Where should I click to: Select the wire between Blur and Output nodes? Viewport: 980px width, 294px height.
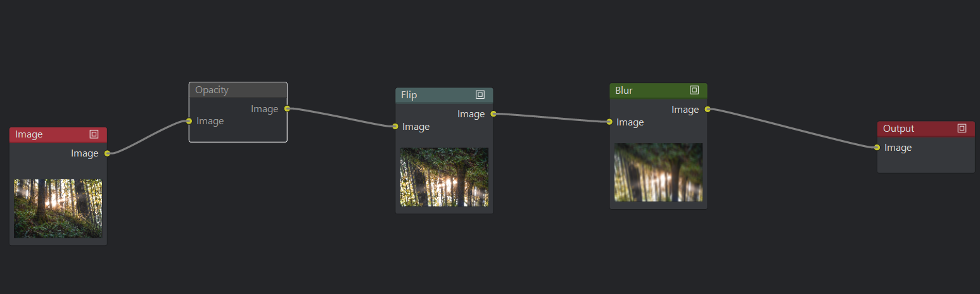pyautogui.click(x=792, y=128)
